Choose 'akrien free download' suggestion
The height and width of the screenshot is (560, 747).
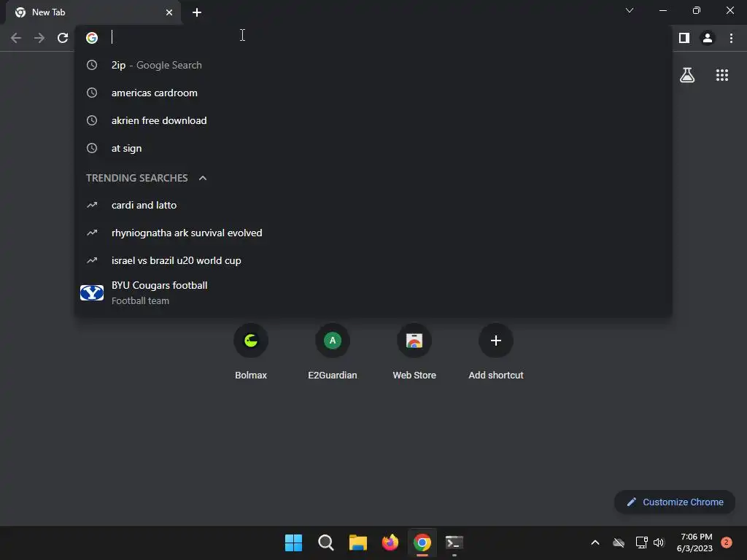point(373,120)
